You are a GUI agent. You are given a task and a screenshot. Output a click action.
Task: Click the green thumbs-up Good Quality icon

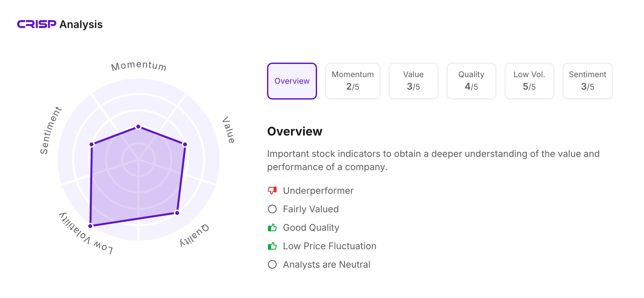(272, 227)
